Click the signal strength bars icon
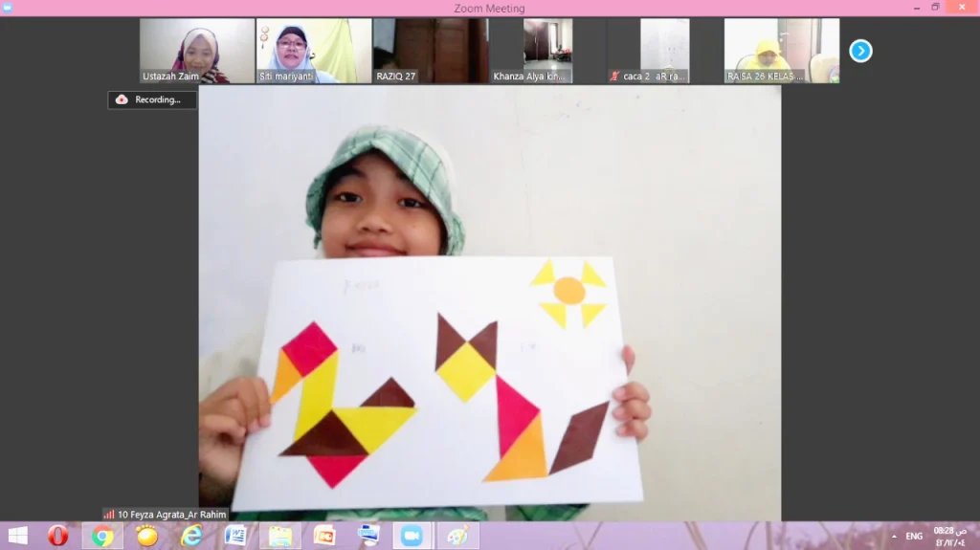The height and width of the screenshot is (550, 980). (x=109, y=515)
